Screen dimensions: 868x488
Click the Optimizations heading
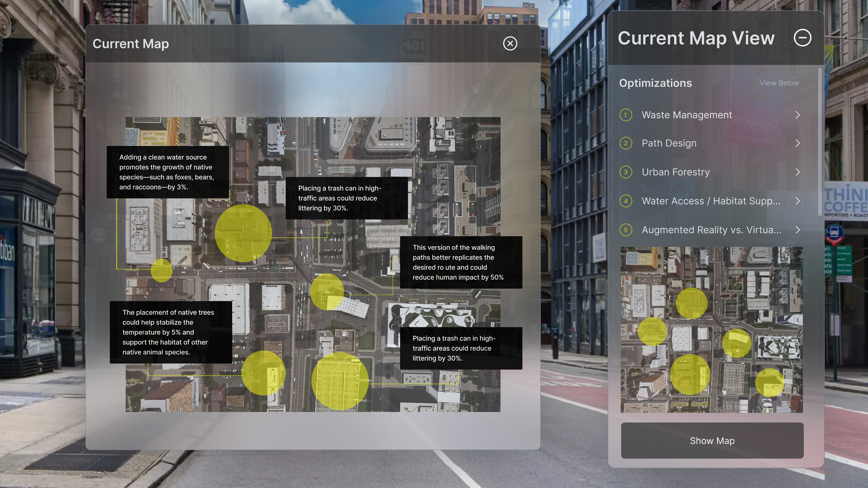point(655,83)
